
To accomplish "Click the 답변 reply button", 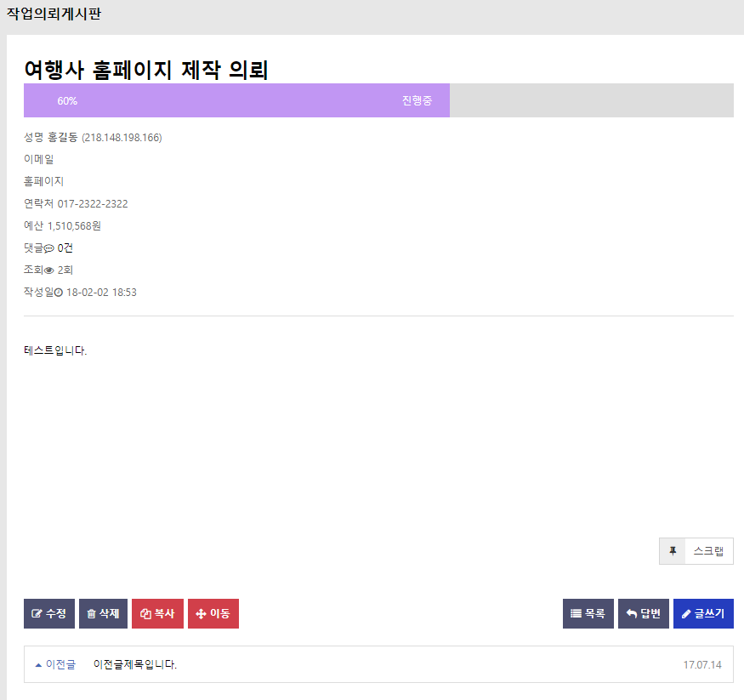I will tap(644, 613).
